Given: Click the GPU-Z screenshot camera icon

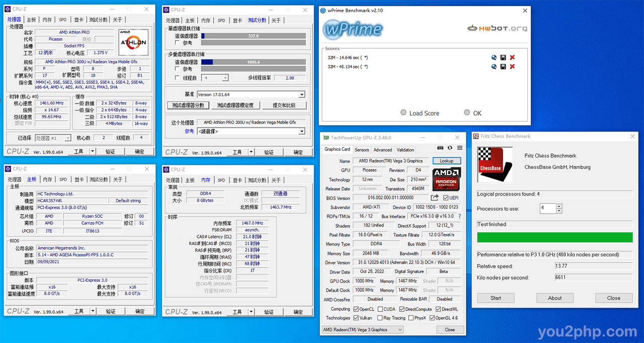Looking at the screenshot, I should click(441, 148).
